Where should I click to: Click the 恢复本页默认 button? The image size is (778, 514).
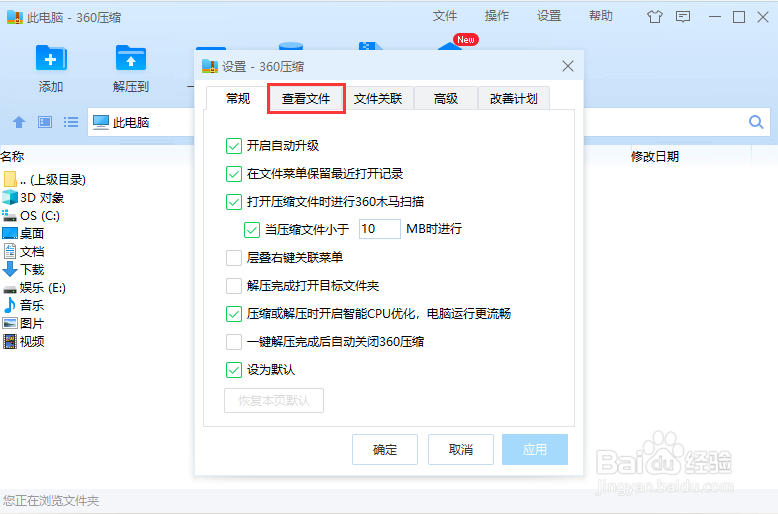274,400
